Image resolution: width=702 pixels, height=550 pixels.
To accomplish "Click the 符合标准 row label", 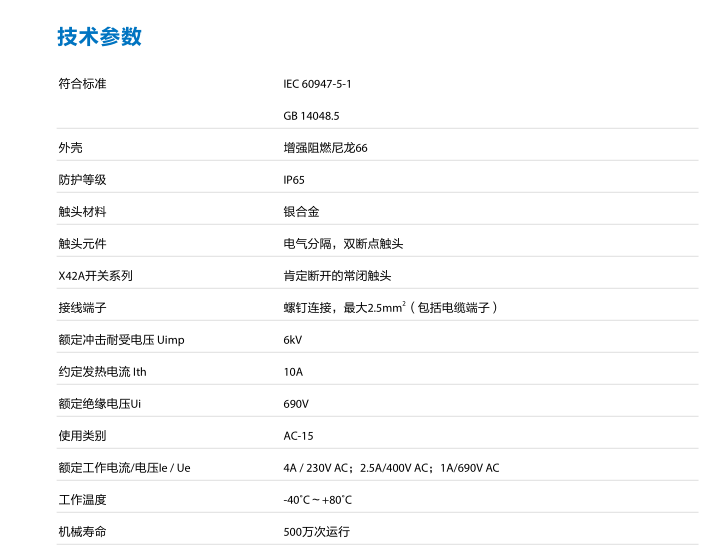I will click(x=82, y=84).
